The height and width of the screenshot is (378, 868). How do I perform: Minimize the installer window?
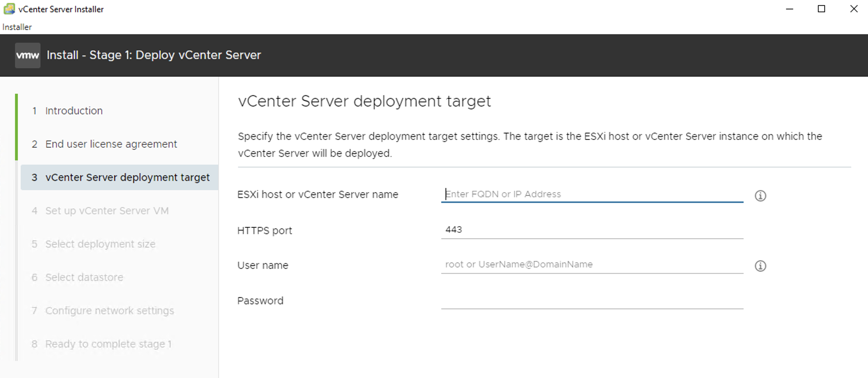coord(789,9)
